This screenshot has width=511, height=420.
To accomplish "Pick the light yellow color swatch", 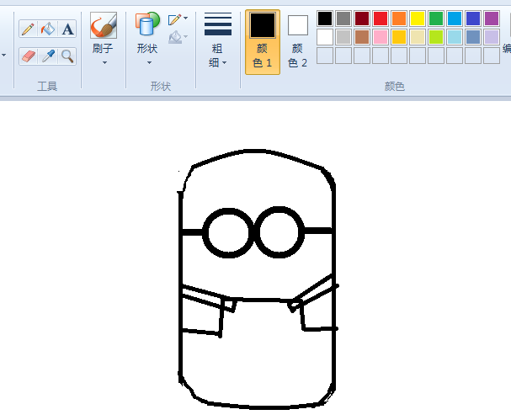I will [418, 37].
